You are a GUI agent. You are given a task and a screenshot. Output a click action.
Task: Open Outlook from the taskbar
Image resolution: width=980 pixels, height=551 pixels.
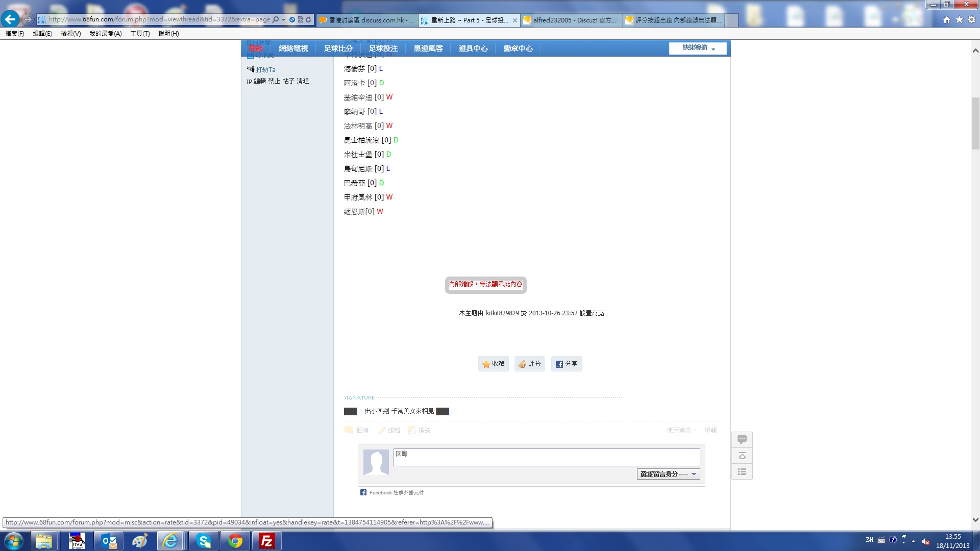click(x=109, y=541)
